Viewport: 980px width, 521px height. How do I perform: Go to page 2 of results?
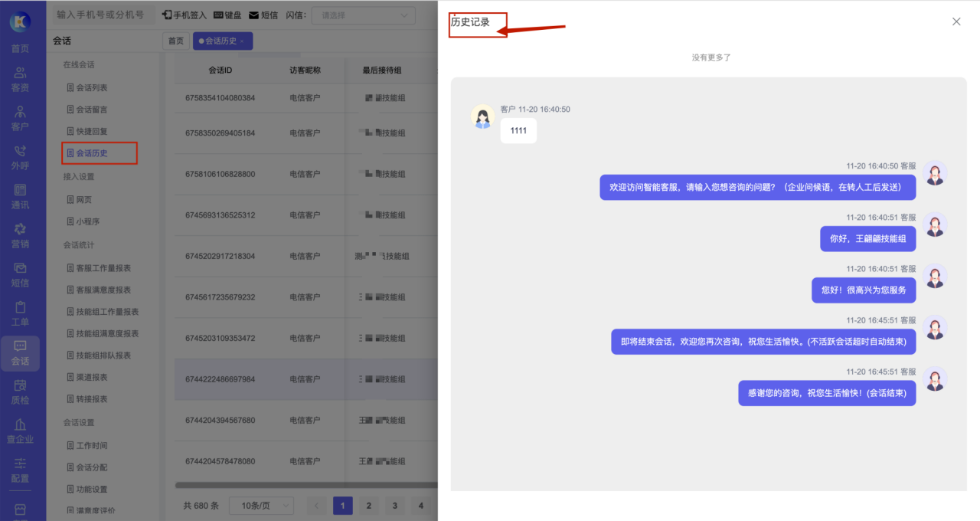(x=368, y=506)
